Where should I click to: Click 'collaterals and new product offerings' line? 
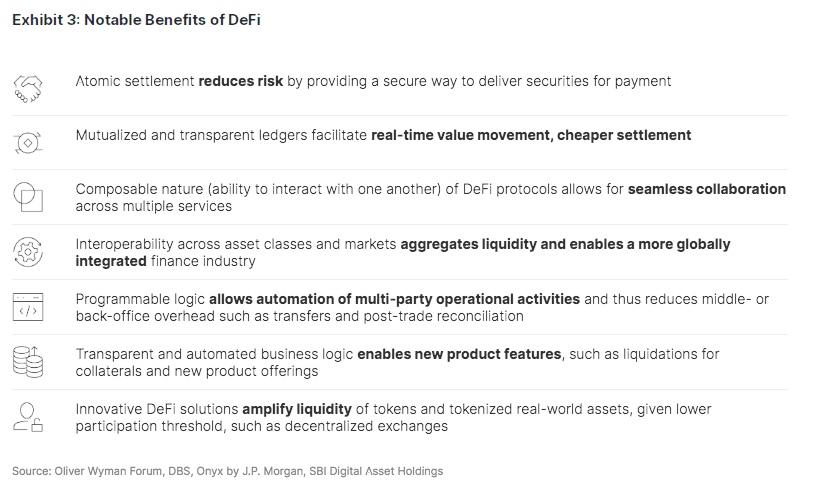click(x=197, y=371)
